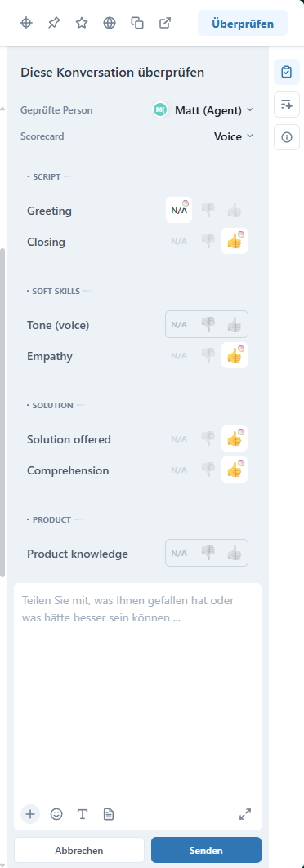The image size is (304, 868).
Task: Open the Voice scorecard dropdown
Action: pyautogui.click(x=234, y=136)
